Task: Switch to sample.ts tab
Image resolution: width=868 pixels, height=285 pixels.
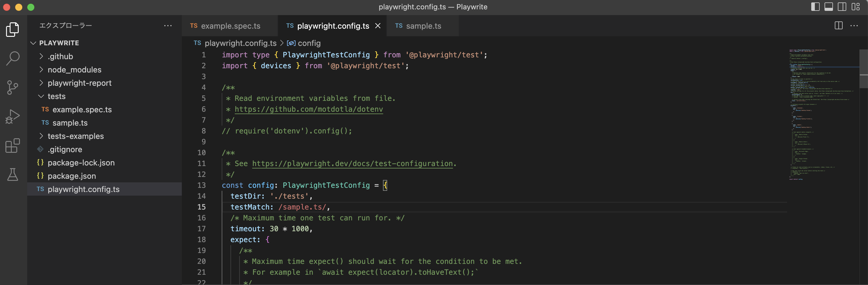Action: tap(422, 26)
